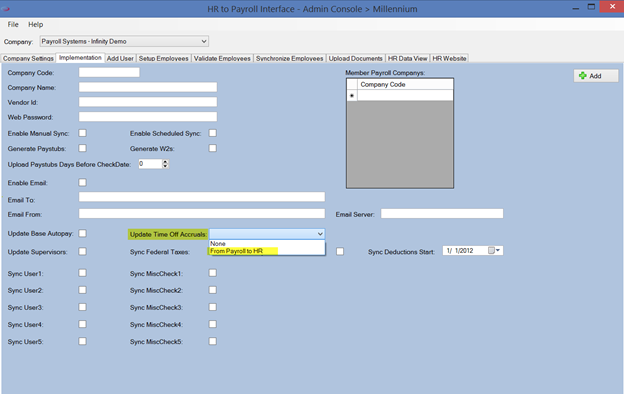This screenshot has width=624, height=394.
Task: Click the Upload Paystubs Days number field
Action: (150, 164)
